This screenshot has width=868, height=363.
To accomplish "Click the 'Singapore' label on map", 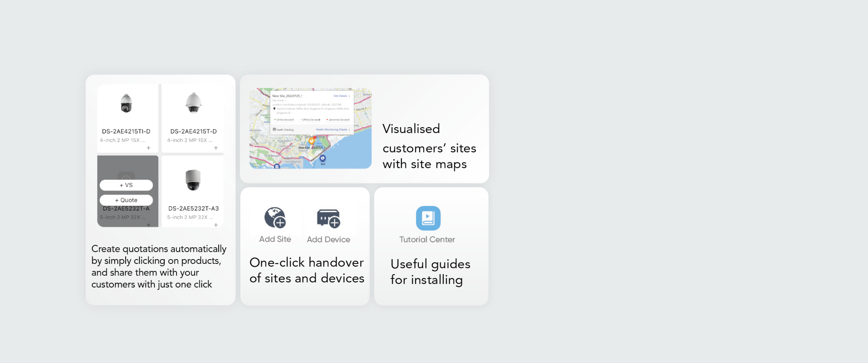I will tap(315, 137).
